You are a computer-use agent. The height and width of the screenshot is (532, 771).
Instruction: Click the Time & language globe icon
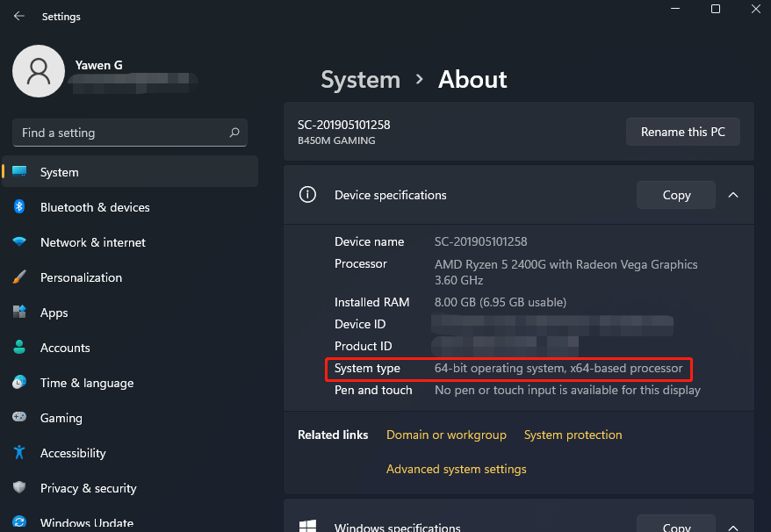tap(19, 382)
